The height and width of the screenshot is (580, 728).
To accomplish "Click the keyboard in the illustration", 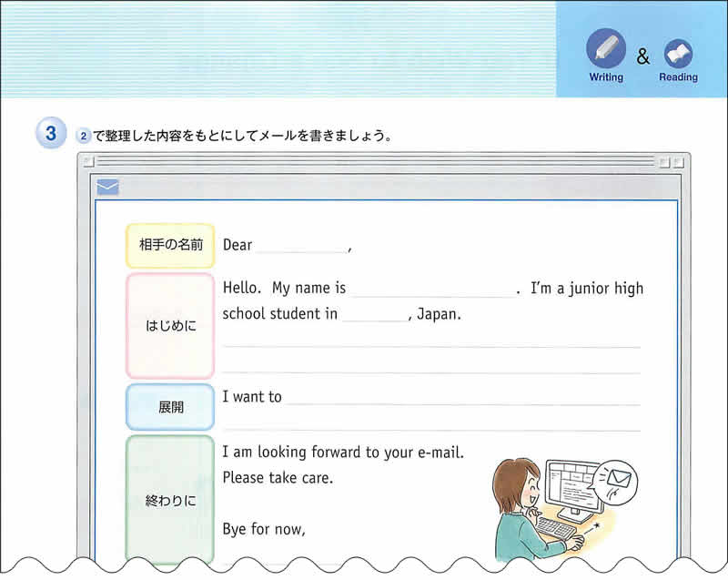I will coord(556,528).
